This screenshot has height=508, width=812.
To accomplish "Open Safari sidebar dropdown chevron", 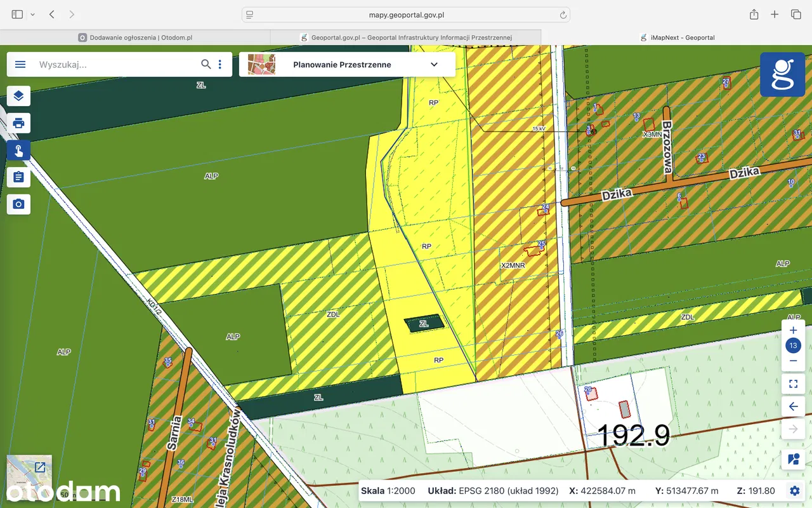I will [33, 14].
